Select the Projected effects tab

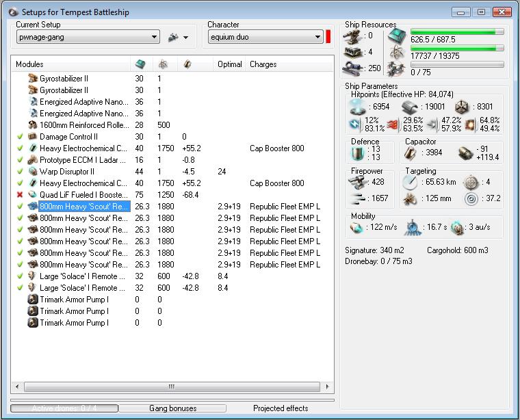click(x=281, y=408)
